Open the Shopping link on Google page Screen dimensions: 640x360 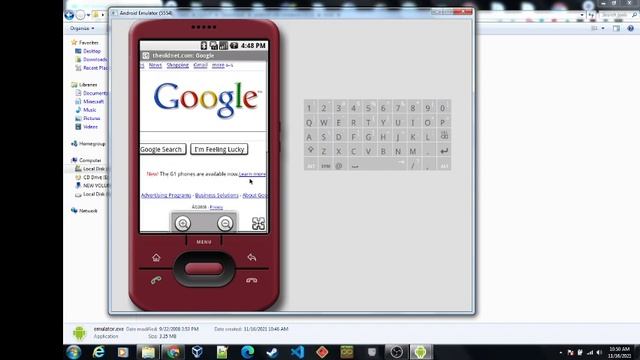(178, 65)
